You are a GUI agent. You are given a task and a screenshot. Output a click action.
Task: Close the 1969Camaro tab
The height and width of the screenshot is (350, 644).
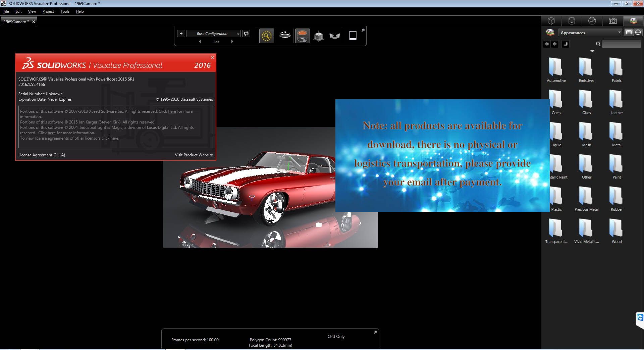(34, 21)
